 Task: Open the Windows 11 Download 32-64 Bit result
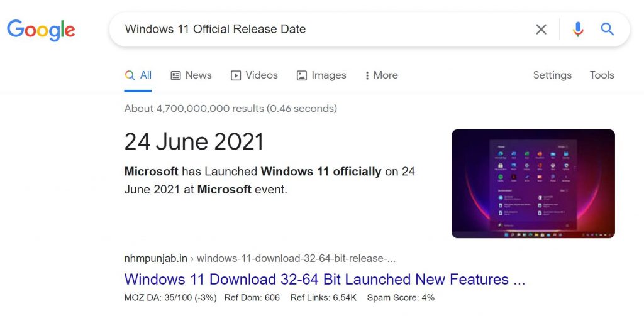(325, 279)
